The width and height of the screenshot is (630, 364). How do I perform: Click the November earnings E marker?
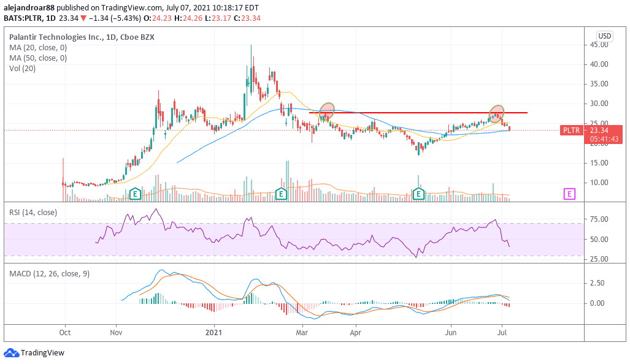tap(136, 194)
